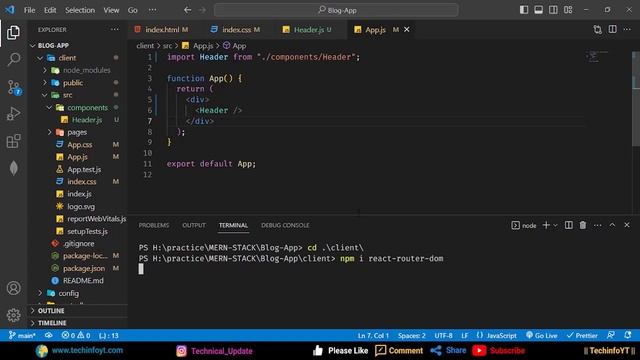
Task: Open editor more actions ellipsis
Action: pyautogui.click(x=627, y=29)
